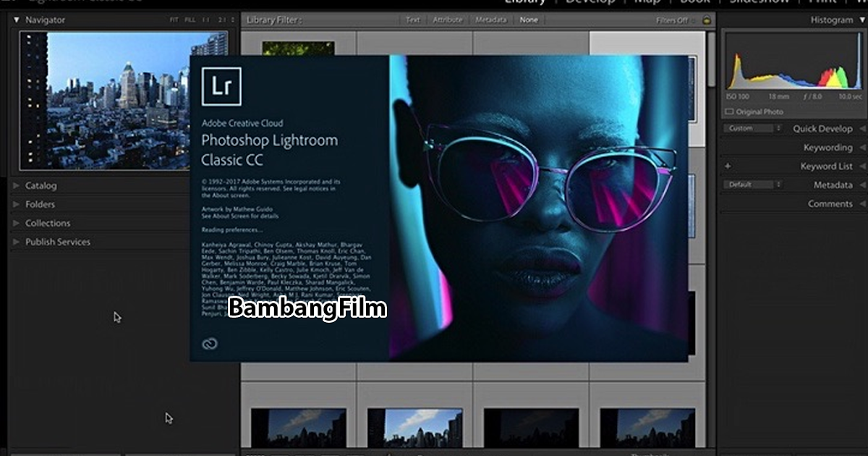
Task: Set Navigator zoom to 1:1
Action: (x=205, y=20)
